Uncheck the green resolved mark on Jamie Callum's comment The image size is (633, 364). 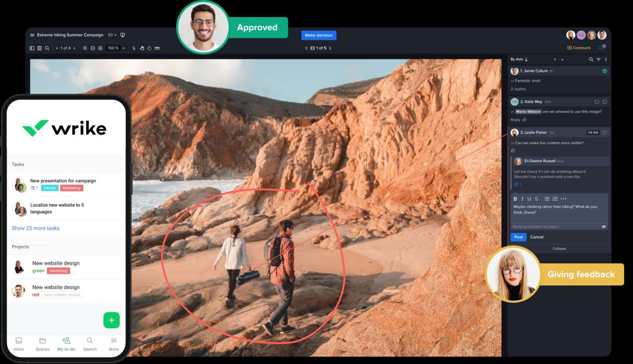(x=604, y=71)
